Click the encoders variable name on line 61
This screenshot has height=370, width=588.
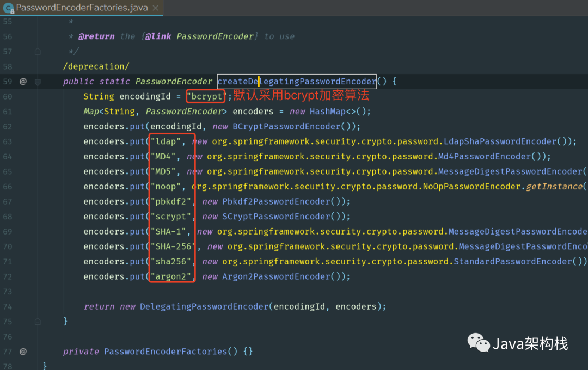coord(253,112)
